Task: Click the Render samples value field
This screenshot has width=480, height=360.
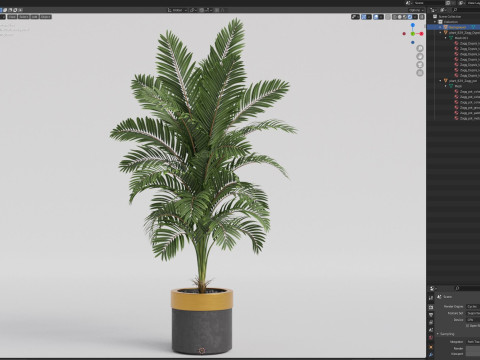Action: pyautogui.click(x=473, y=348)
